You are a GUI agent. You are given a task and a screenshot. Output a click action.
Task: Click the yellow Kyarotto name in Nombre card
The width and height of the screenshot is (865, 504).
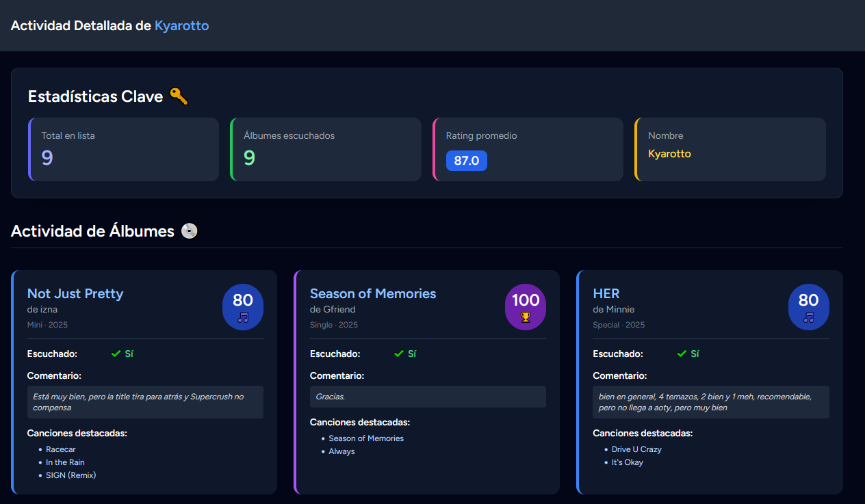tap(669, 154)
